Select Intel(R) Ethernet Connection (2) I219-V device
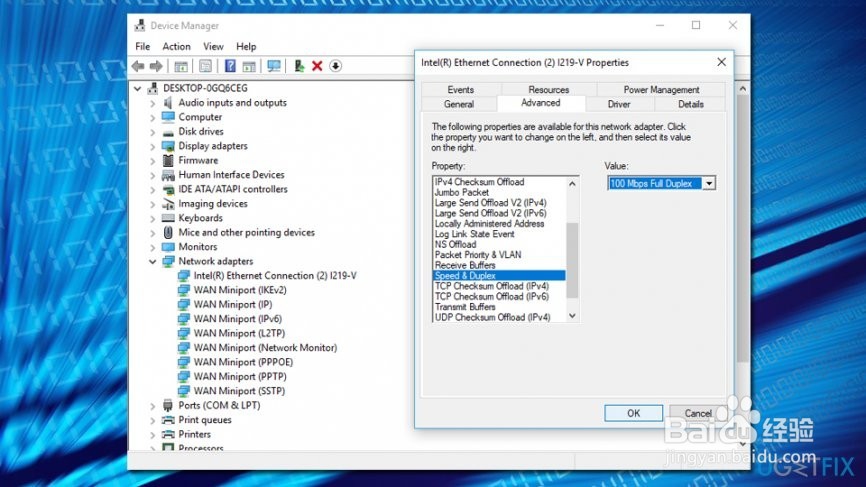This screenshot has height=487, width=866. point(275,276)
